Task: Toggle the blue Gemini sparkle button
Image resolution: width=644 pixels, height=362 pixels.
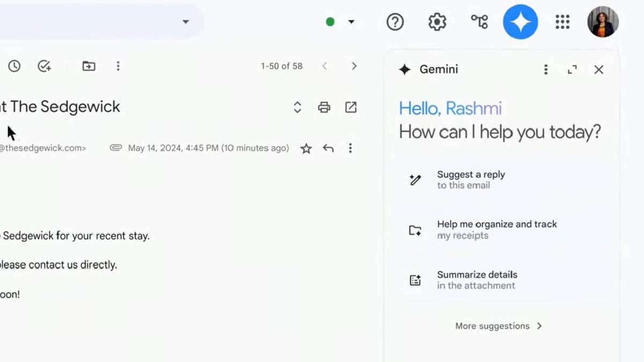Action: click(520, 22)
